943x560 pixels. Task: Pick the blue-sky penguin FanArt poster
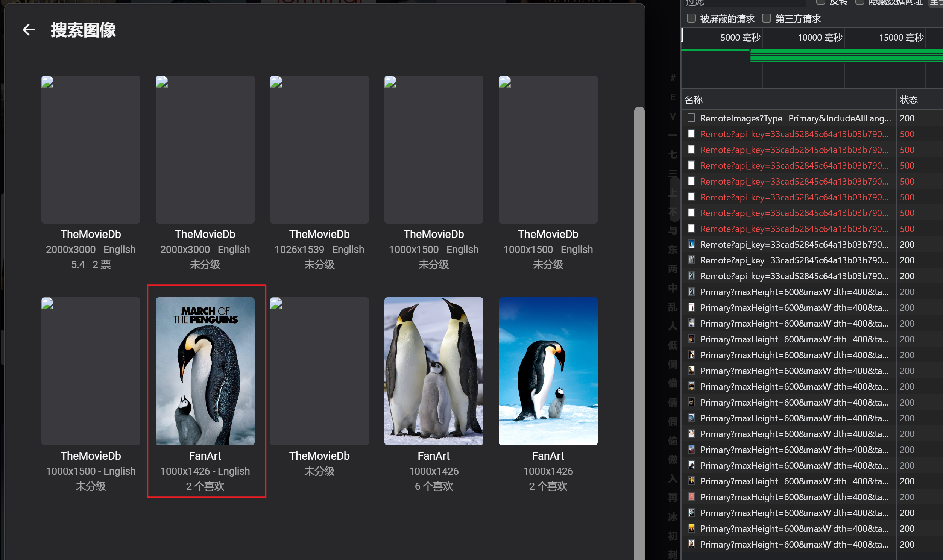[x=548, y=371]
